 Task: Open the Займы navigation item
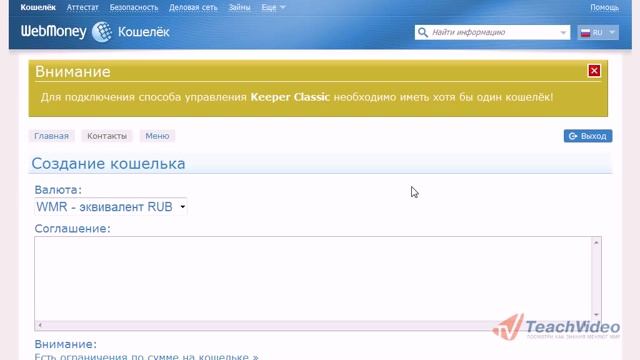tap(239, 7)
